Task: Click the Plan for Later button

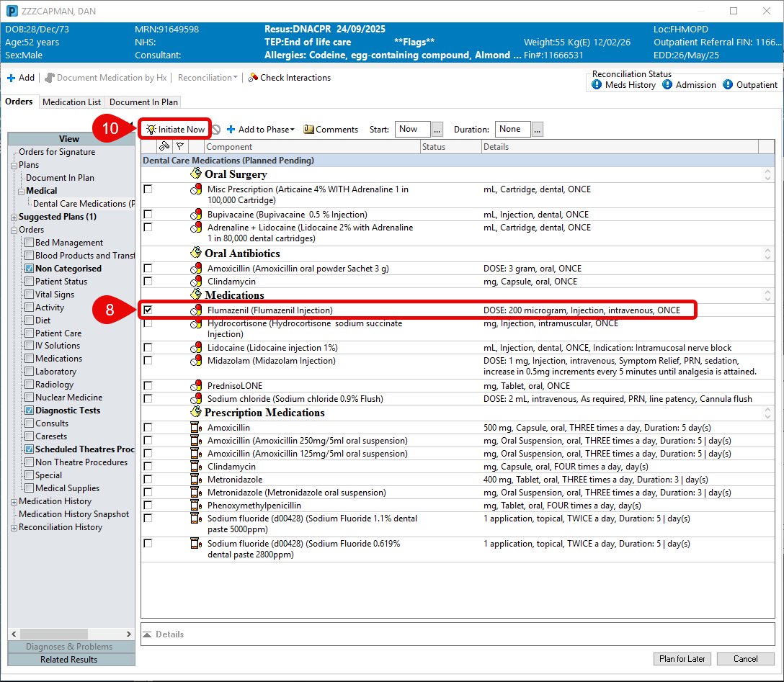Action: click(682, 659)
